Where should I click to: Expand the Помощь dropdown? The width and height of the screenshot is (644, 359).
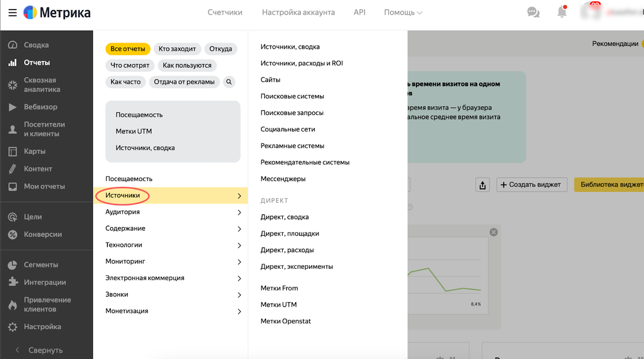tap(403, 12)
